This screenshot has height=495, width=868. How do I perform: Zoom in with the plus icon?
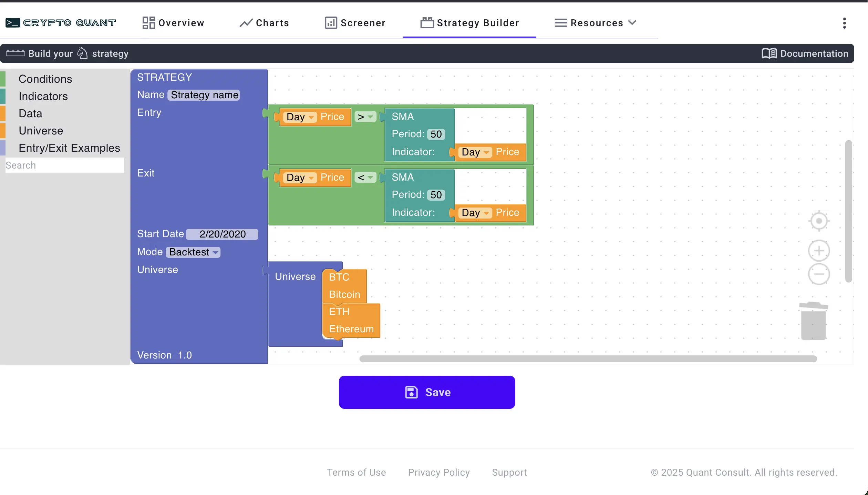[x=819, y=251]
